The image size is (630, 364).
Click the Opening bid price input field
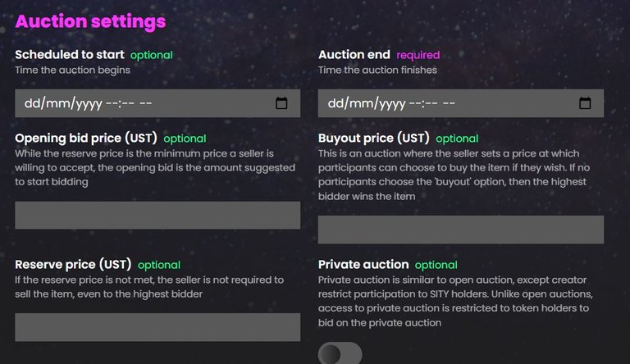click(157, 216)
